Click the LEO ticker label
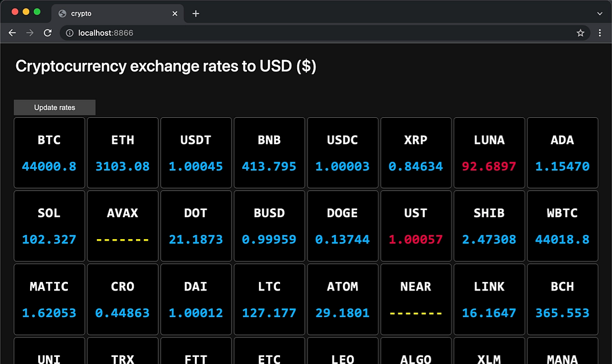This screenshot has width=612, height=364. (x=342, y=359)
